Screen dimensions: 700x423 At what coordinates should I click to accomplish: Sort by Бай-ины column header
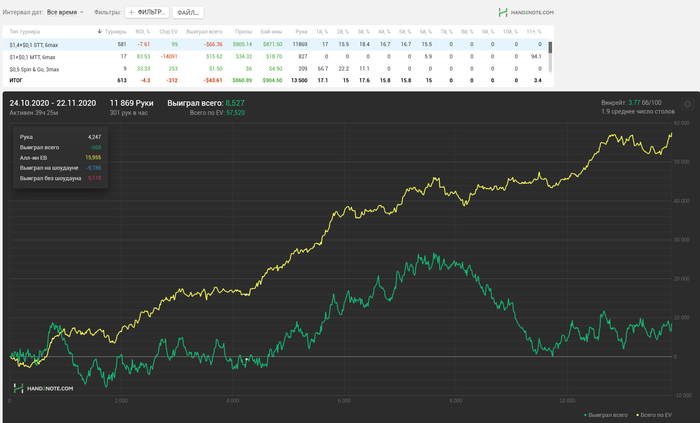tap(271, 32)
